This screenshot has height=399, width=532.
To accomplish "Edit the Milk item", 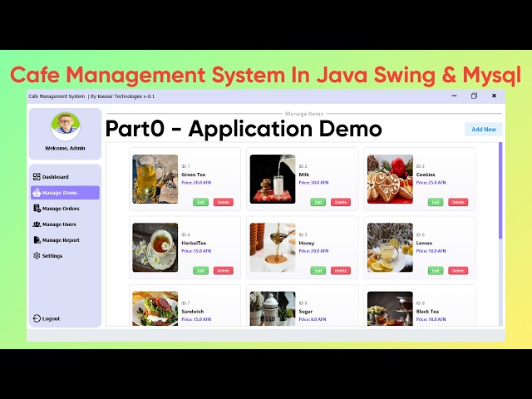I will tap(318, 202).
